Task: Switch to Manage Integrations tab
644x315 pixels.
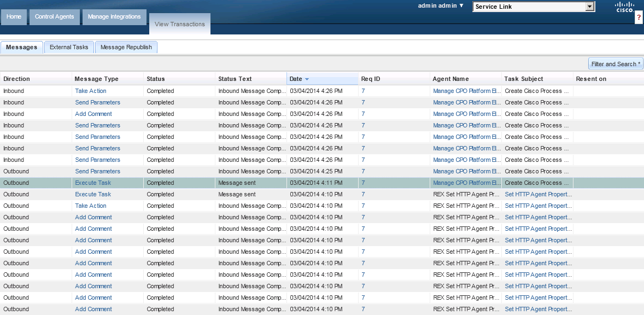Action: [x=114, y=17]
